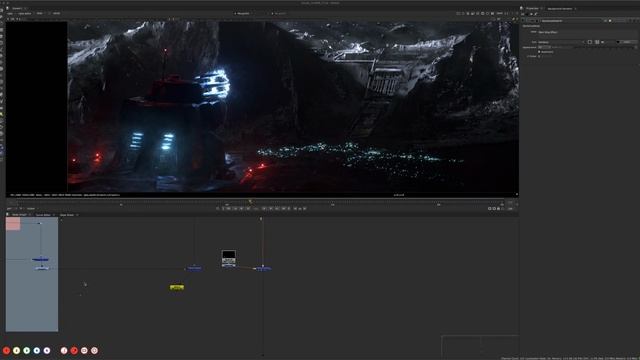
Task: Toggle the first checkbox below the slider
Action: click(539, 52)
